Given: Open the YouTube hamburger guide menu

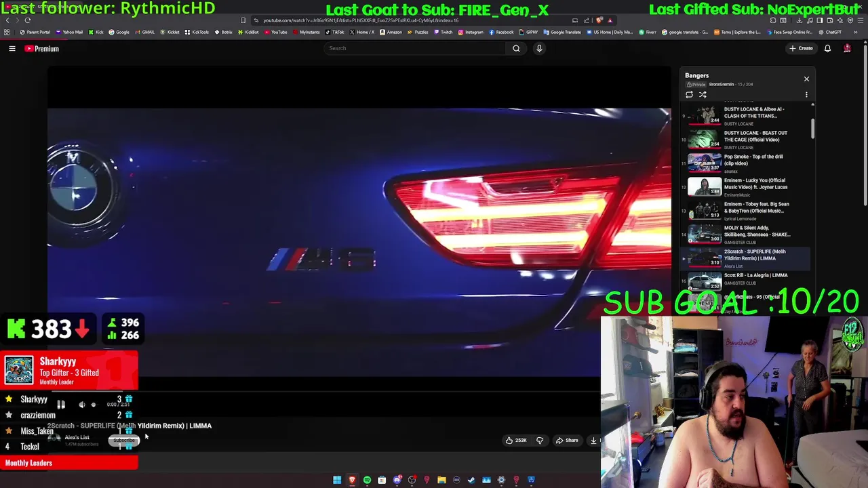Looking at the screenshot, I should (12, 49).
